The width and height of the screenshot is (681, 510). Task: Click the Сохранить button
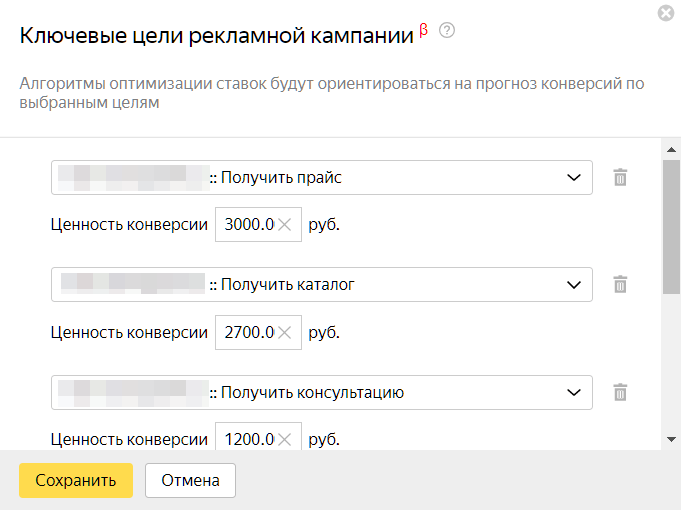tap(76, 480)
